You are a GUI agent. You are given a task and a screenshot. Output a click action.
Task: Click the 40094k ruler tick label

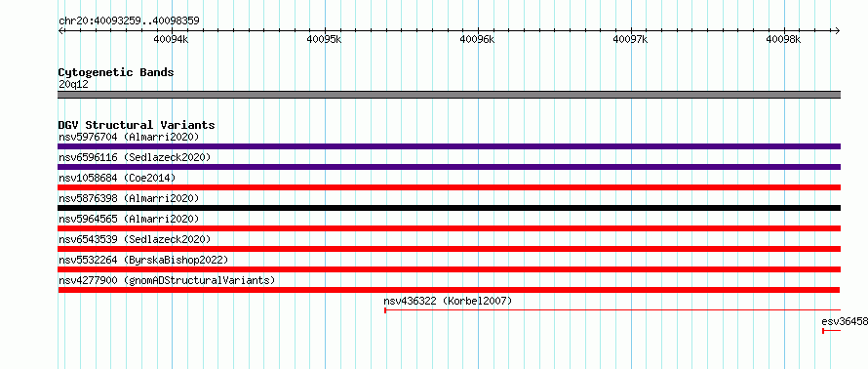pyautogui.click(x=172, y=39)
